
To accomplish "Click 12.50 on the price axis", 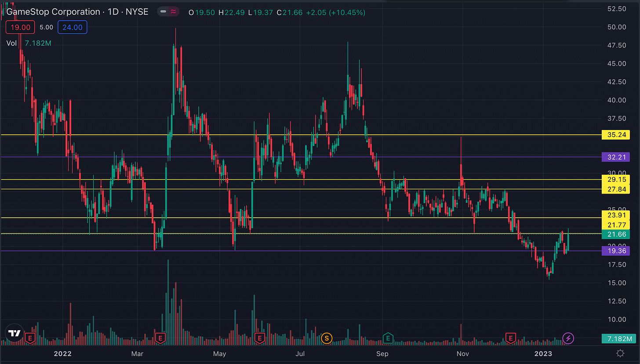I will point(617,301).
